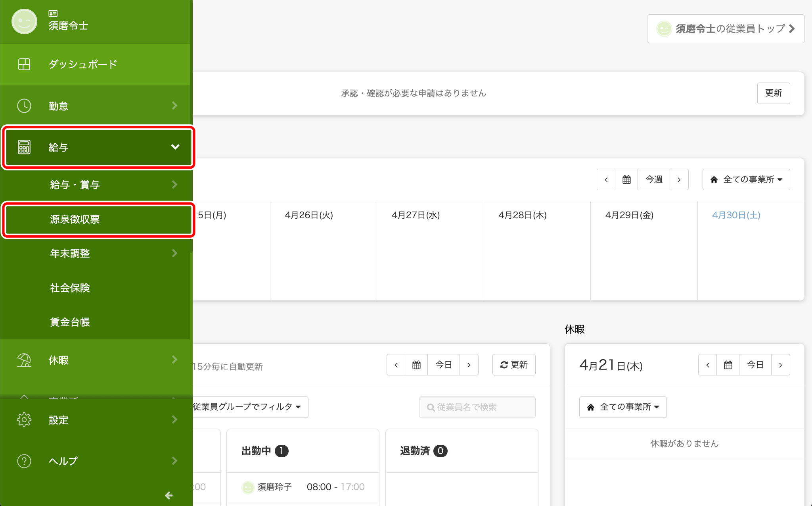Click the user avatar in sidebar header
Image resolution: width=812 pixels, height=506 pixels.
click(24, 21)
